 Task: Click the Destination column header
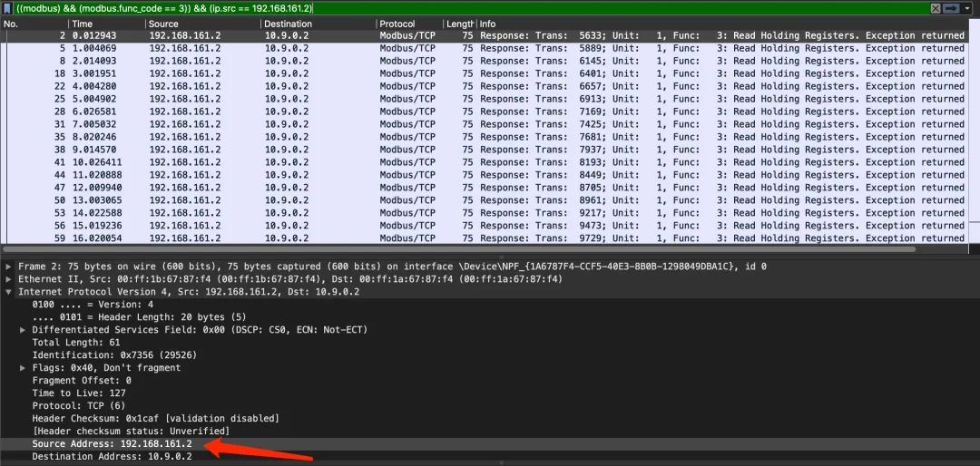[x=316, y=24]
